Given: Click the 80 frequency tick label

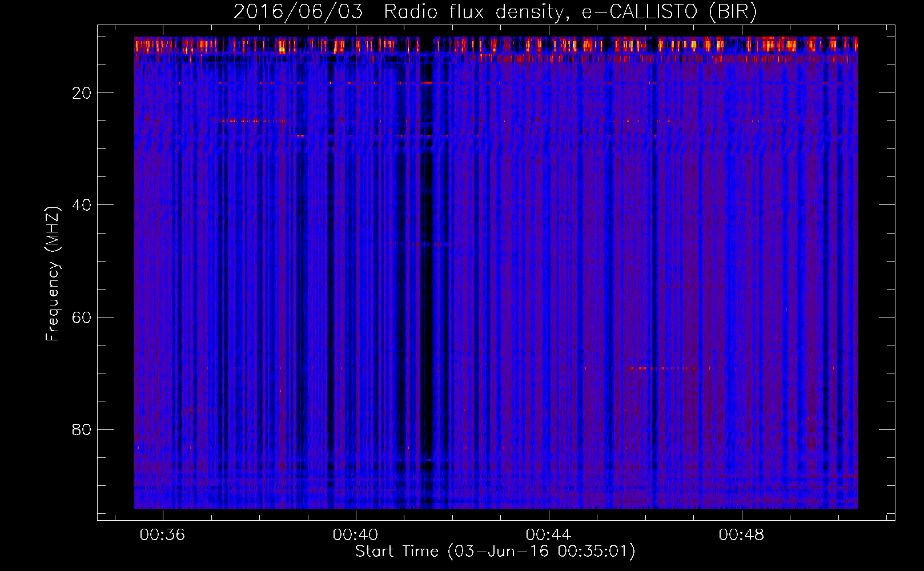Looking at the screenshot, I should [x=82, y=429].
